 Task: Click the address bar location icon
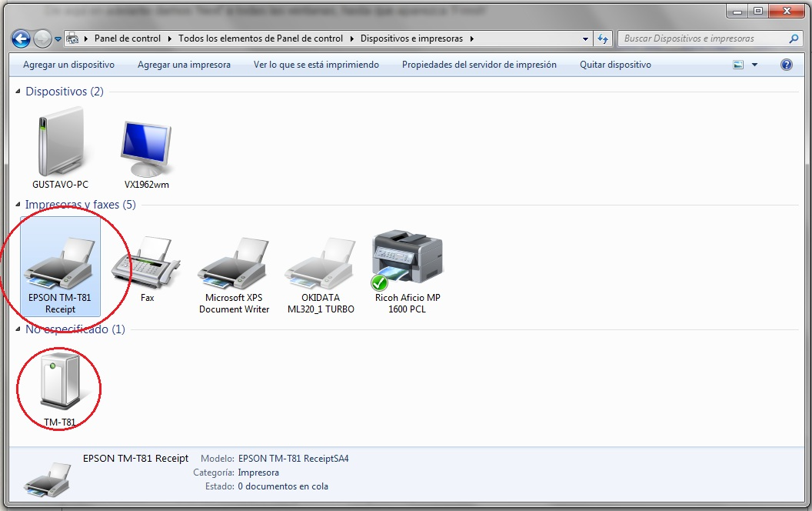click(73, 38)
